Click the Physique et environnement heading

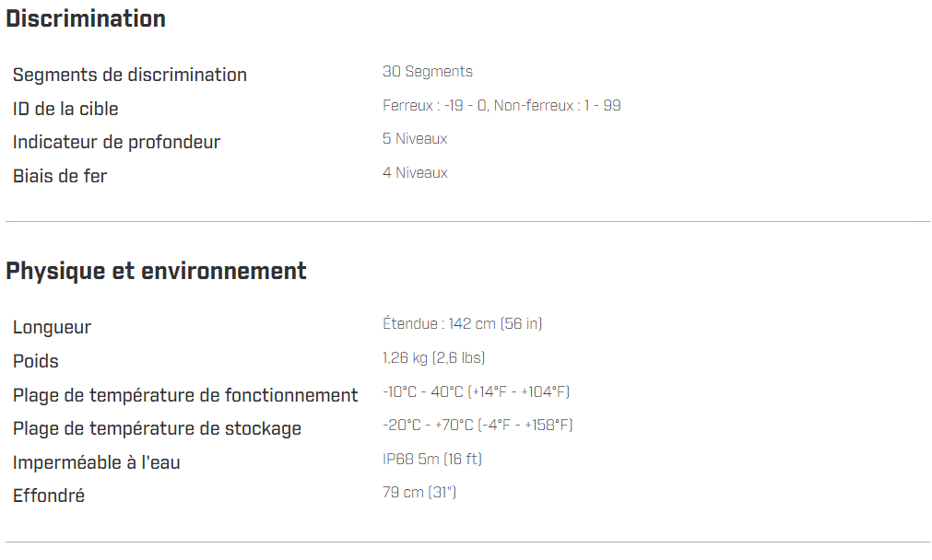156,272
